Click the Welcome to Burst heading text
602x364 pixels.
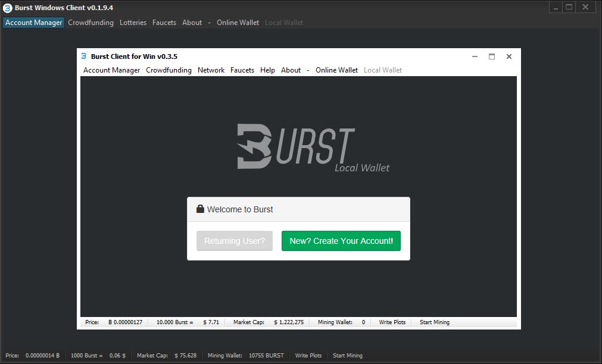(x=240, y=209)
